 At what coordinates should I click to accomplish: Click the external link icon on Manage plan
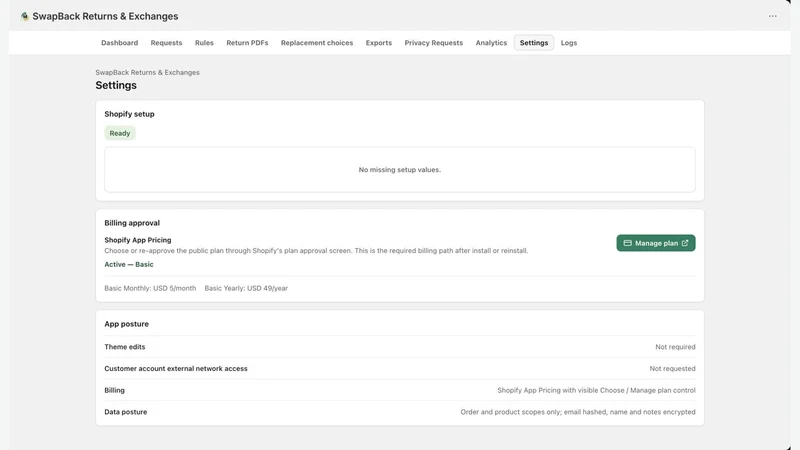click(685, 243)
